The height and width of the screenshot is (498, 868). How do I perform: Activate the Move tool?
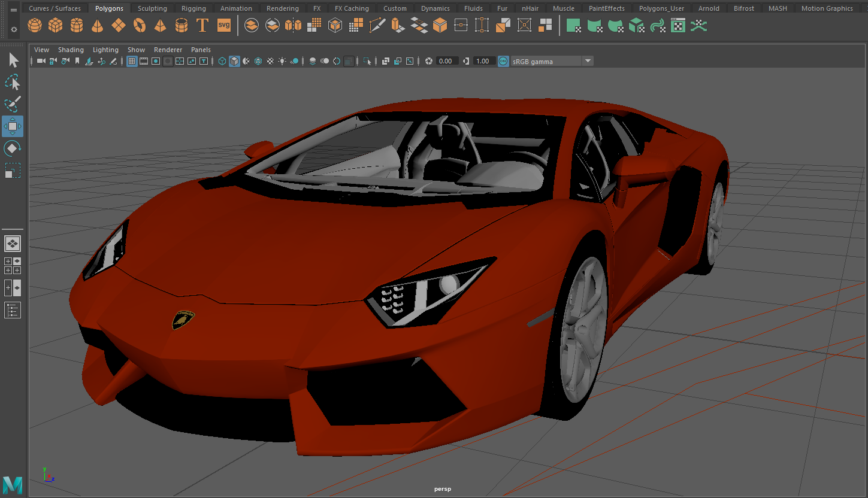tap(13, 126)
